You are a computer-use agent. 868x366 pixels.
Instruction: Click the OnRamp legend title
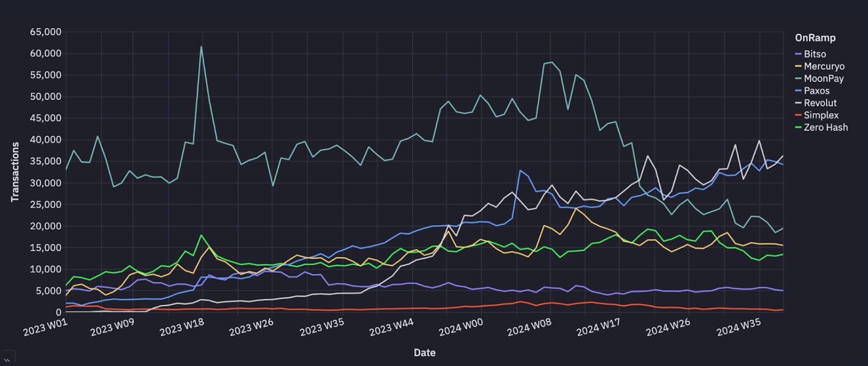click(815, 38)
